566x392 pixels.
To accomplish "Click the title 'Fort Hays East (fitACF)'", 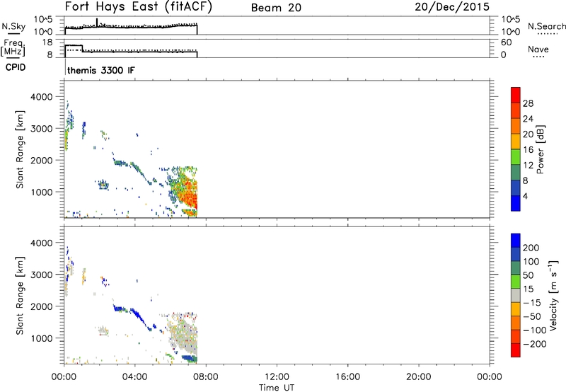I will pos(139,7).
